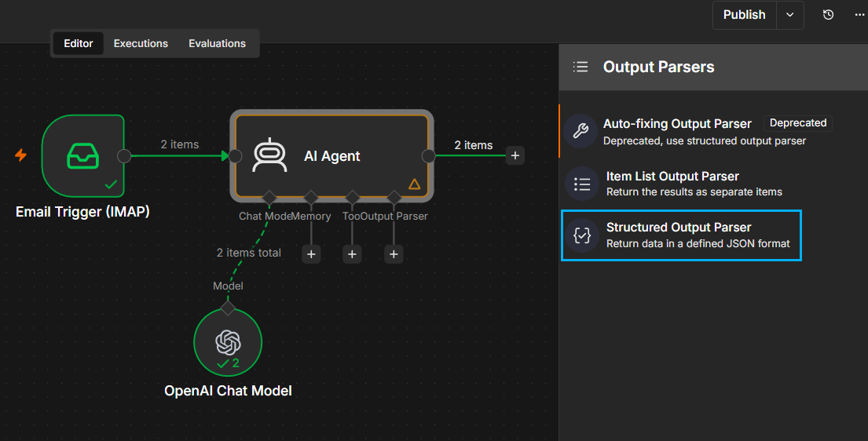
Task: Select the AI Agent robot icon
Action: pos(269,155)
